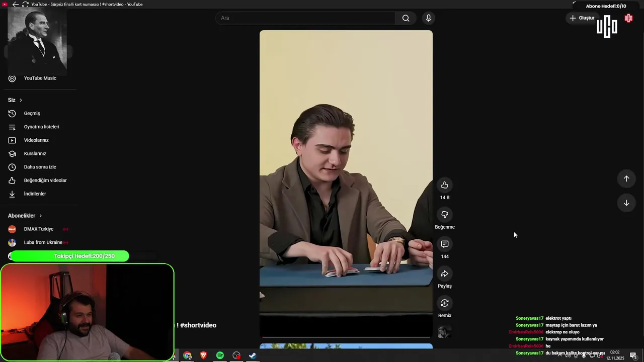Image resolution: width=644 pixels, height=362 pixels.
Task: Click the DMAX Turkiye channel avatar
Action: pos(12,229)
